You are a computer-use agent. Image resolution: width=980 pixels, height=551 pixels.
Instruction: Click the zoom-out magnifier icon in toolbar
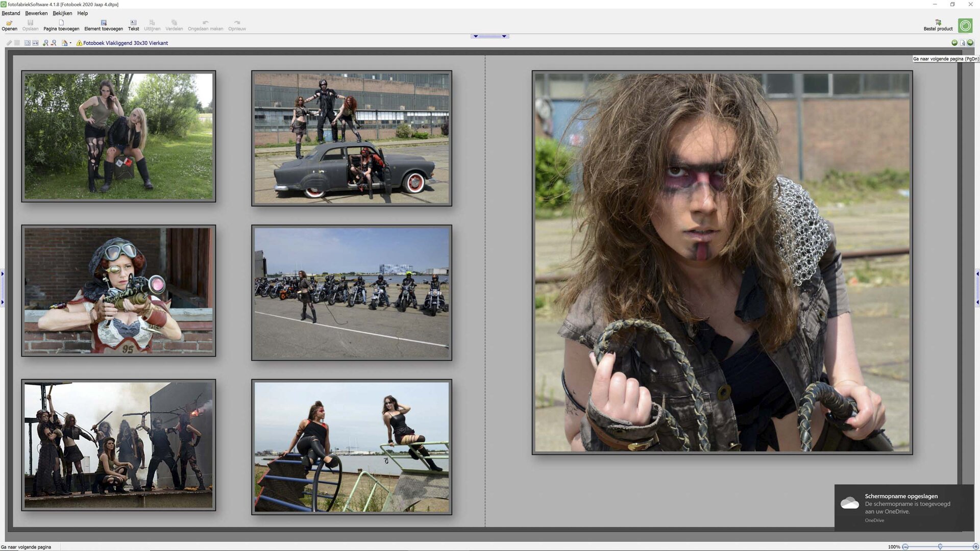[54, 43]
